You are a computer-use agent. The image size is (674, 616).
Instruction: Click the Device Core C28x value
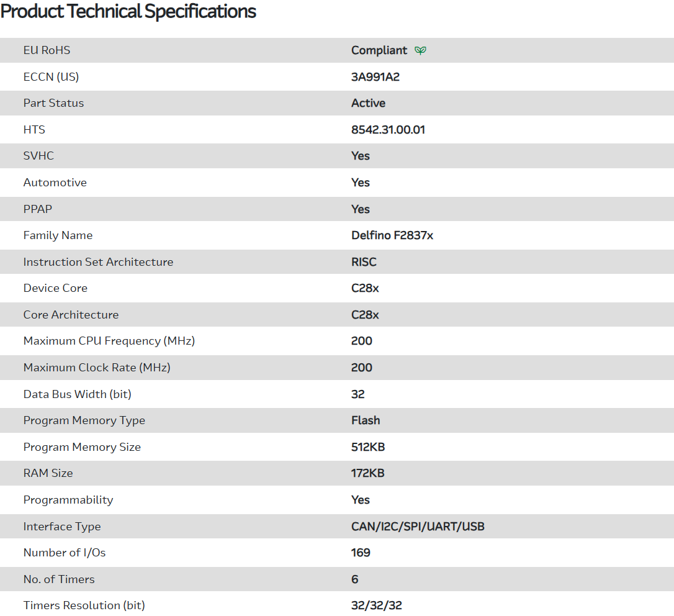pyautogui.click(x=365, y=288)
